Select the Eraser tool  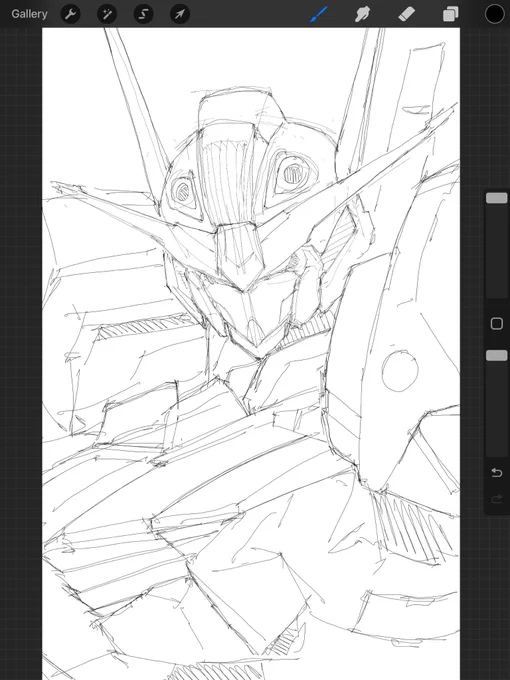click(x=406, y=14)
